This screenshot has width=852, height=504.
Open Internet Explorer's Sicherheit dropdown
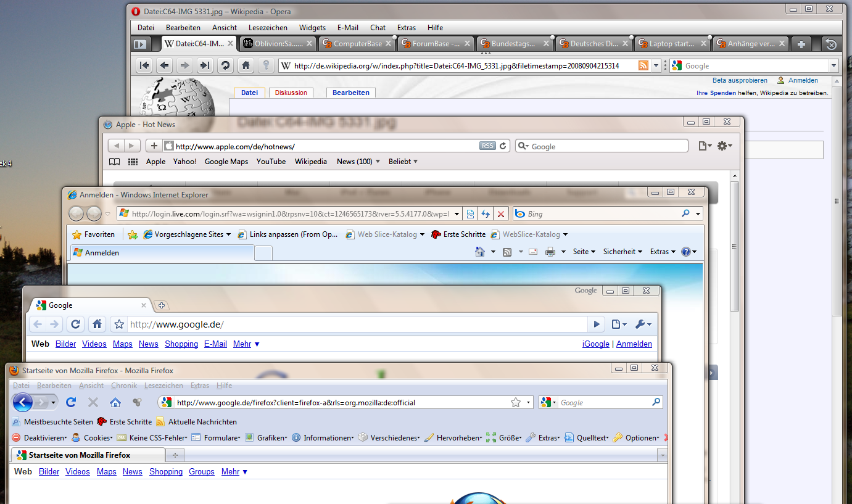click(x=622, y=252)
